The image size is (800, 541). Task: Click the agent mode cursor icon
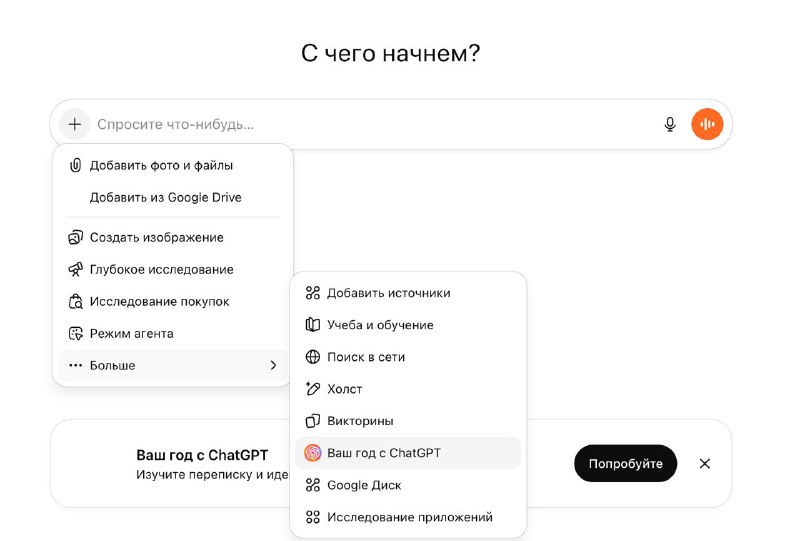coord(76,334)
